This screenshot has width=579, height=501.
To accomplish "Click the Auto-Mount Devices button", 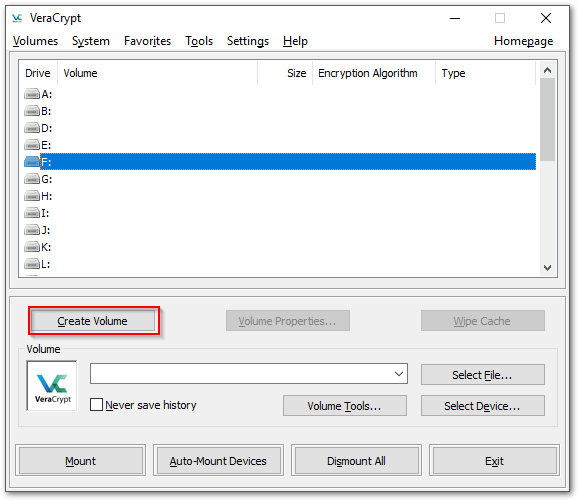I will click(218, 460).
